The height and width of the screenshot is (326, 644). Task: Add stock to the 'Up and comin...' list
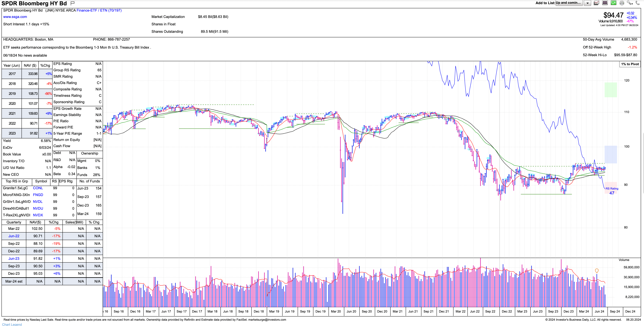569,3
